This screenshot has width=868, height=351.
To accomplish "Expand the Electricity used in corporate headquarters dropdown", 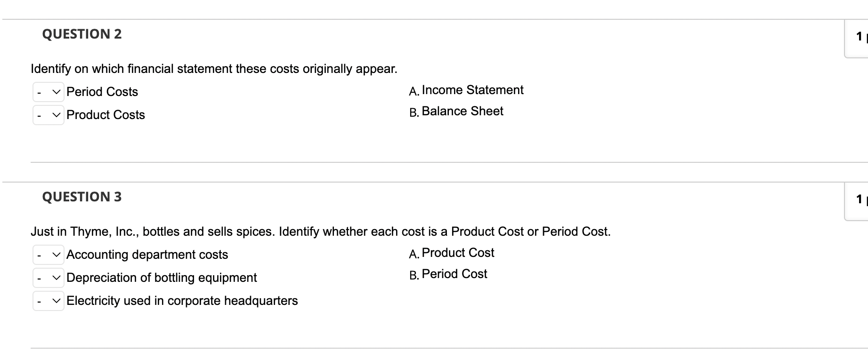I will point(49,301).
